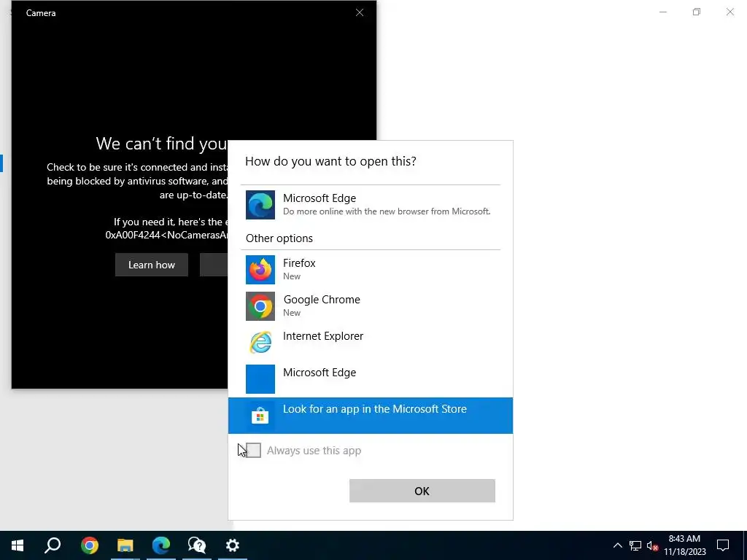Minimize the background Settings window
Image resolution: width=747 pixels, height=560 pixels.
pyautogui.click(x=663, y=12)
